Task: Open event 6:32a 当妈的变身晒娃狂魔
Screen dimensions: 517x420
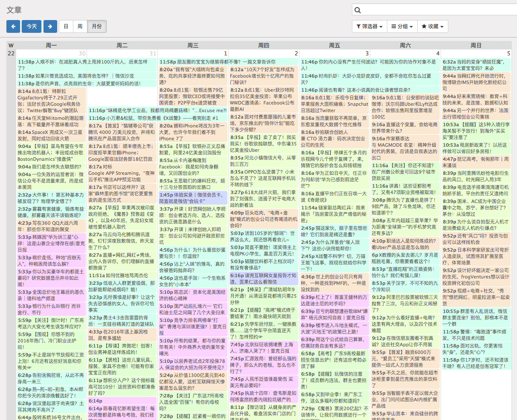Action: (x=476, y=65)
